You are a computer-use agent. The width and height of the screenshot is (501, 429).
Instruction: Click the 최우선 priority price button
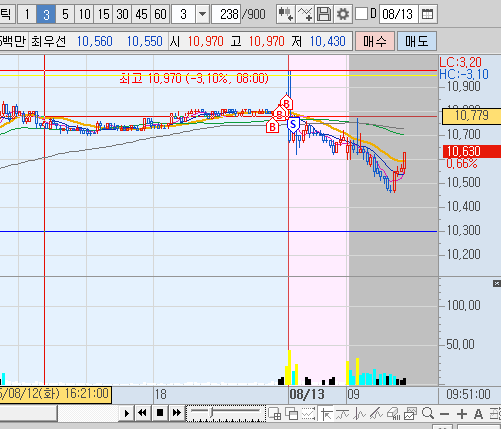tap(48, 41)
